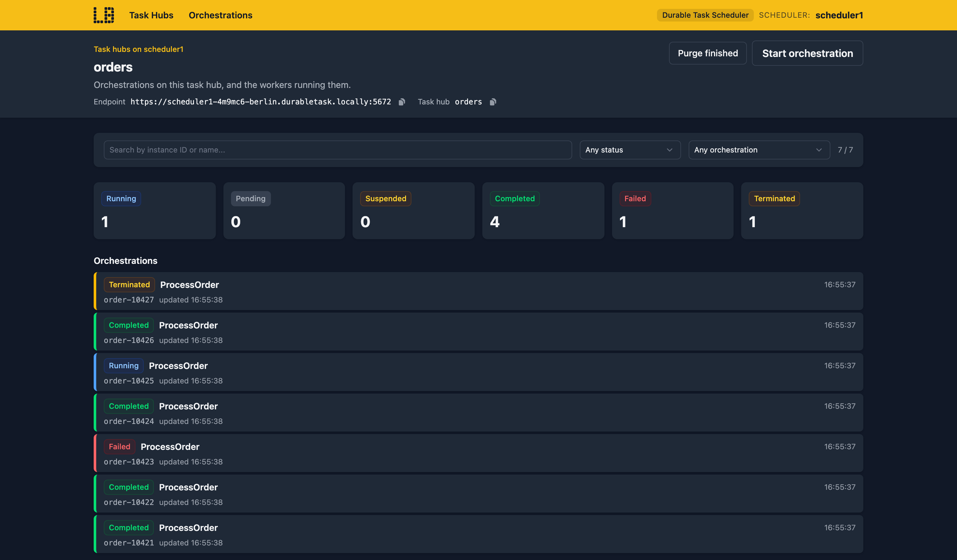Click the Orchestrations section heading
Viewport: 957px width, 560px height.
[125, 261]
